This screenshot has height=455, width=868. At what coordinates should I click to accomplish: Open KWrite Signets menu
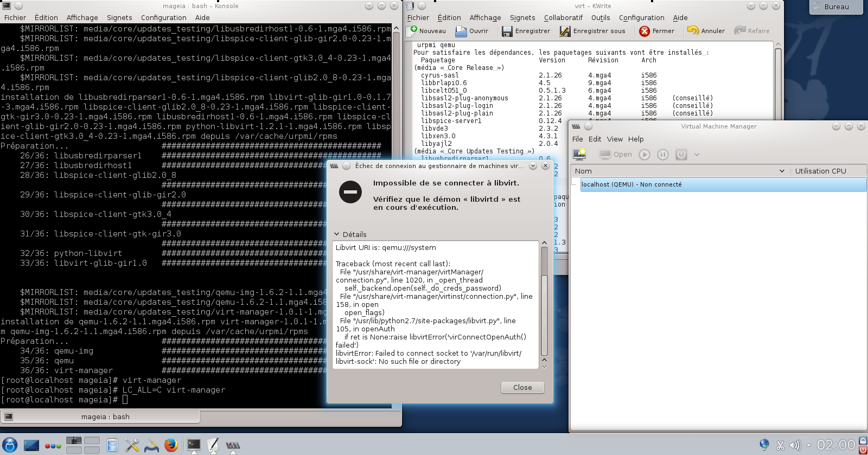522,17
